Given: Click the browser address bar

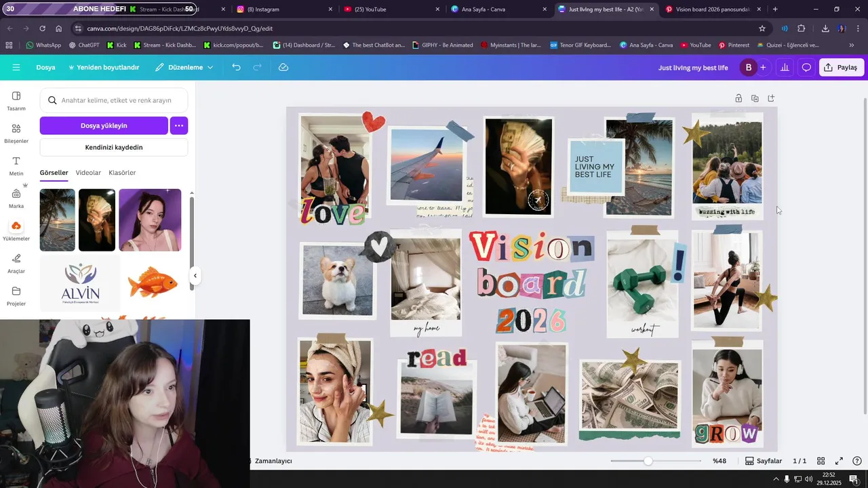Looking at the screenshot, I should (x=420, y=28).
